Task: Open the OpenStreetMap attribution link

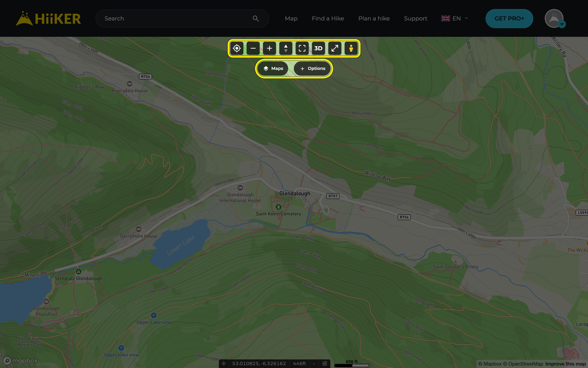Action: coord(523,364)
